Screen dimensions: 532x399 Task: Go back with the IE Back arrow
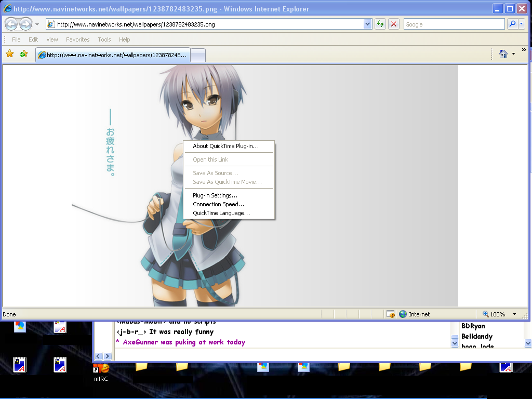click(11, 24)
